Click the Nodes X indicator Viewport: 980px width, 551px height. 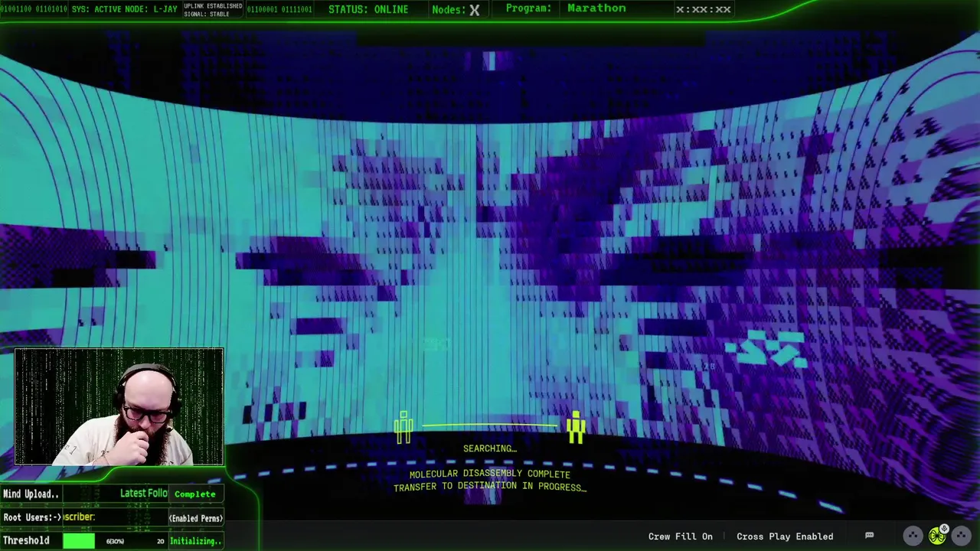[x=456, y=9]
